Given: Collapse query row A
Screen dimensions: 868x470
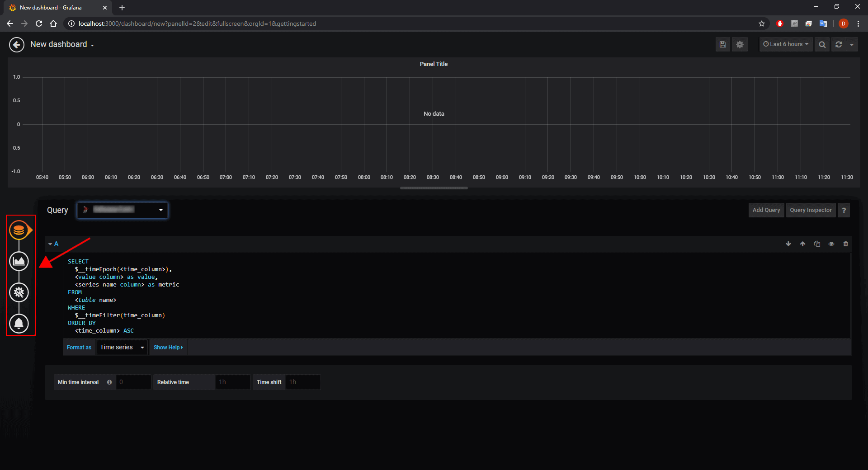Looking at the screenshot, I should point(53,244).
